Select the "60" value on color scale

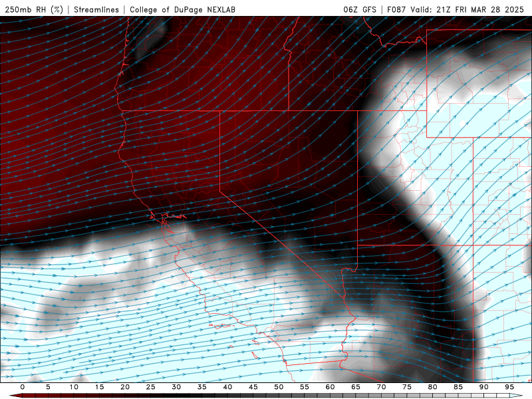coord(330,387)
